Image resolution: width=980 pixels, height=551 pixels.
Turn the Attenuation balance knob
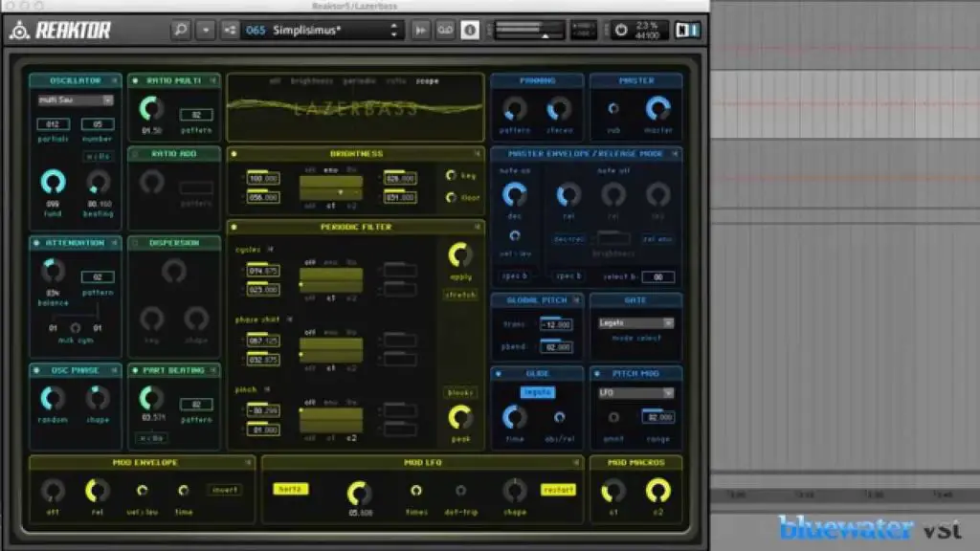(54, 271)
